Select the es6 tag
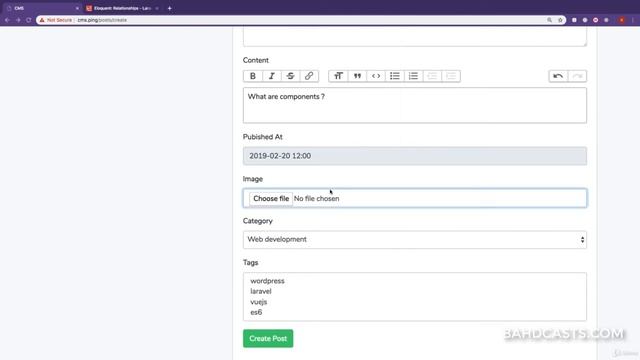This screenshot has width=640, height=360. pos(256,312)
